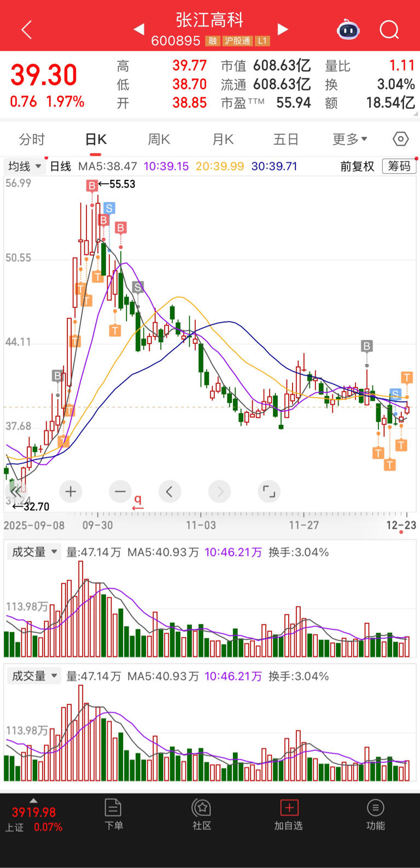
Task: Open second 成交量 indicator dropdown
Action: (x=34, y=676)
